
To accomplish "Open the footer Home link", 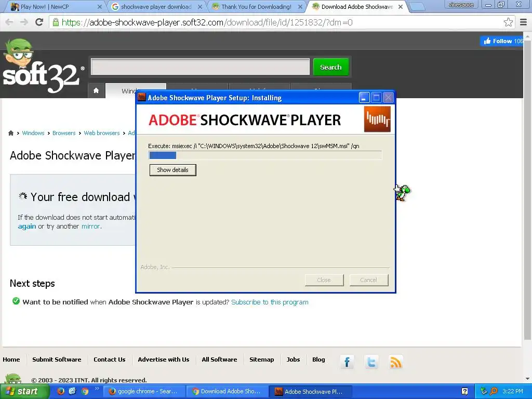I will pyautogui.click(x=11, y=360).
